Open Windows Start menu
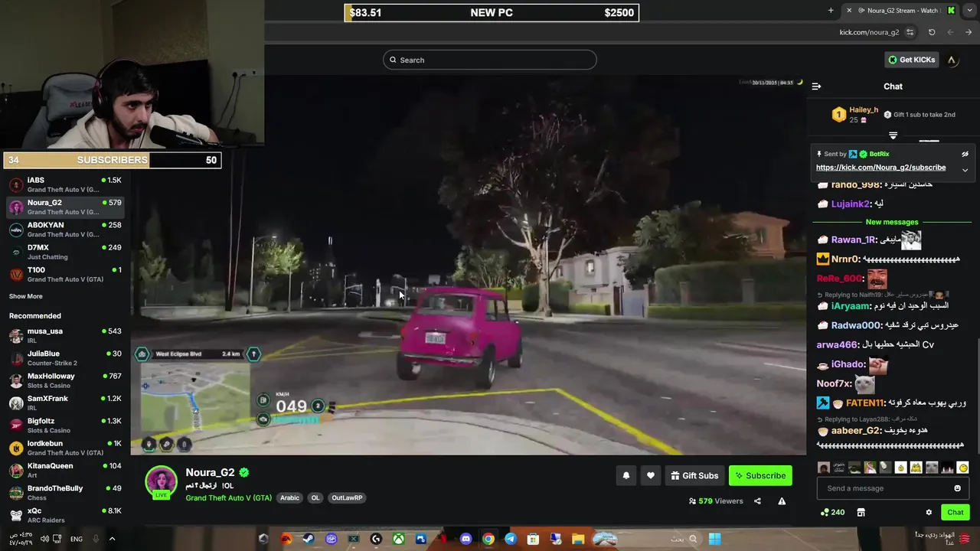Image resolution: width=980 pixels, height=551 pixels. coord(714,539)
